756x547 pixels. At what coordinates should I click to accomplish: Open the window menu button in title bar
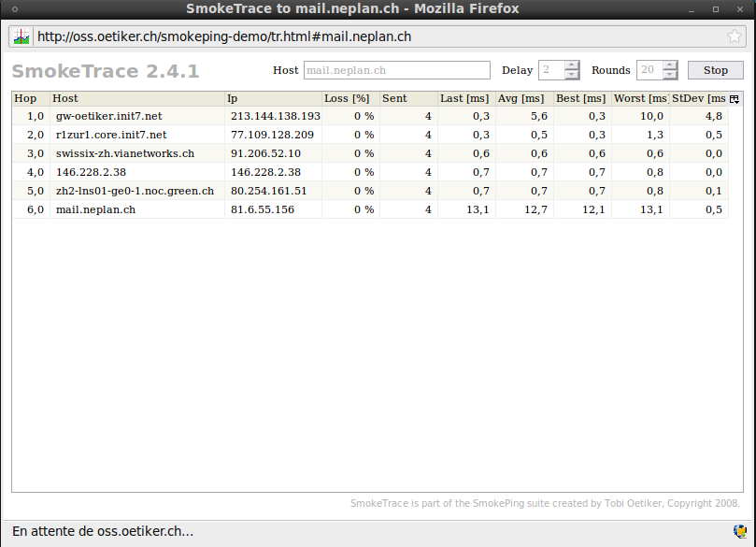tap(14, 8)
